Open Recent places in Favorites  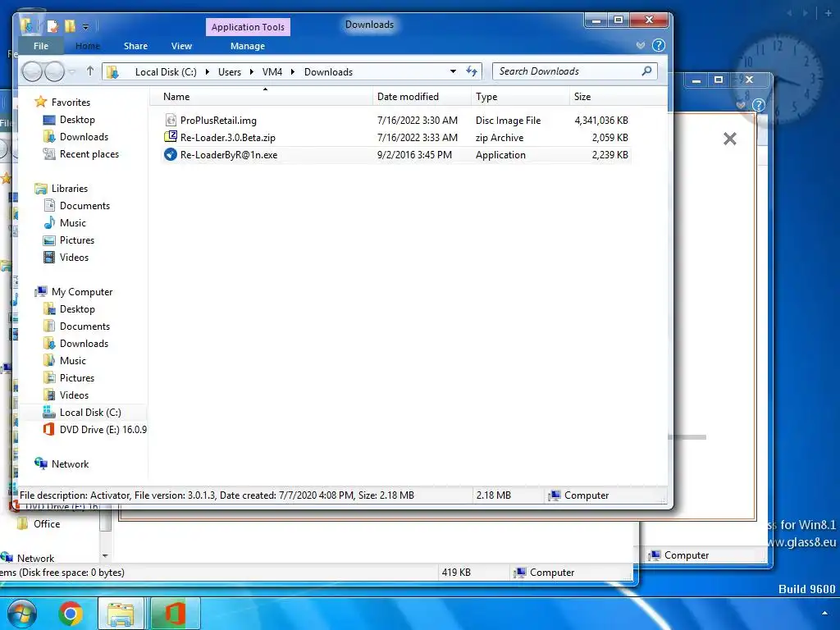[89, 154]
